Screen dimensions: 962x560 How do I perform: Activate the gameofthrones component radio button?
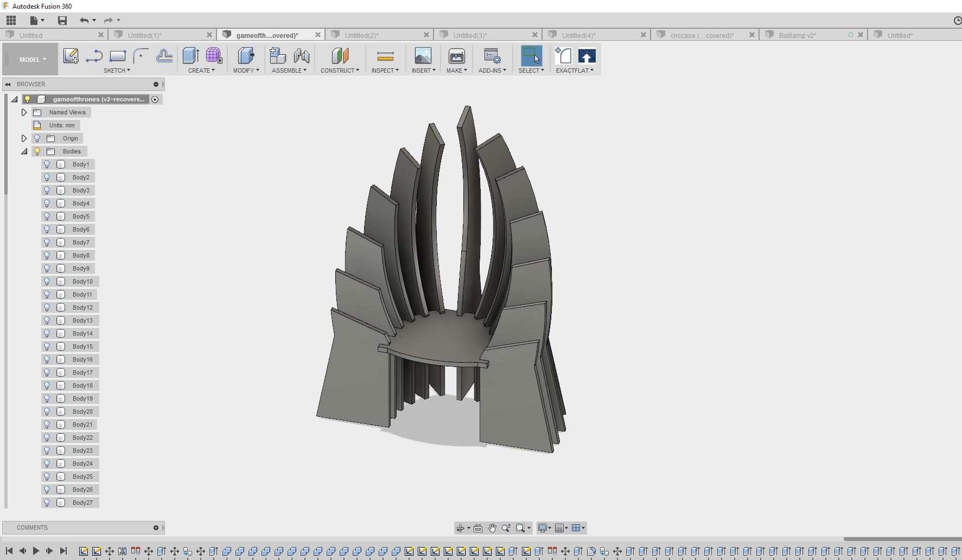(155, 99)
